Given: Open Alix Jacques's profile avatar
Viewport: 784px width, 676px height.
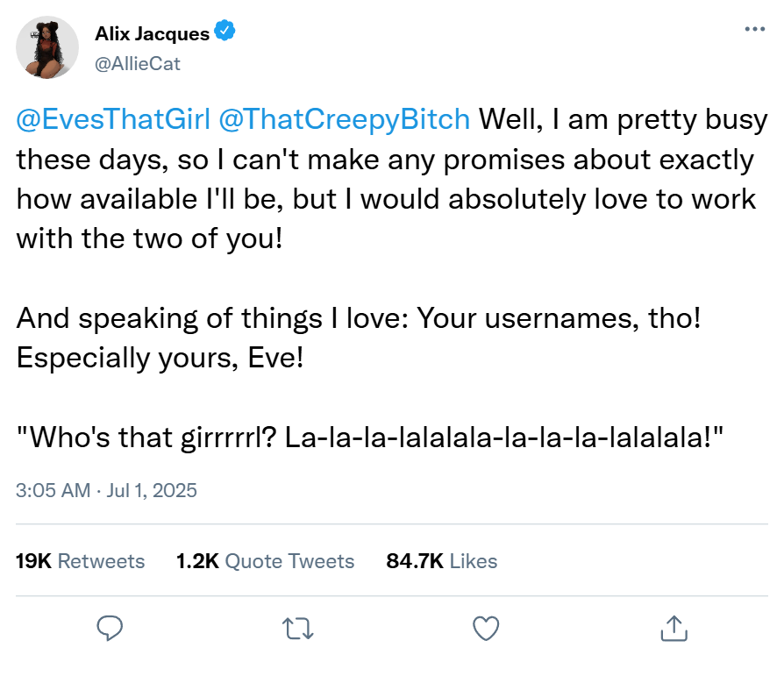Looking at the screenshot, I should [x=47, y=46].
